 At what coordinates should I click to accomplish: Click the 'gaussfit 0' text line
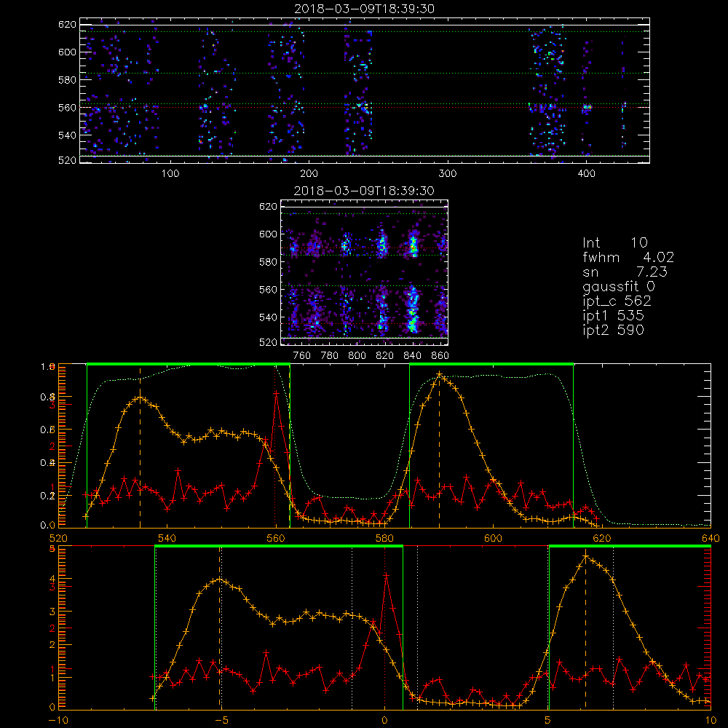pos(619,286)
